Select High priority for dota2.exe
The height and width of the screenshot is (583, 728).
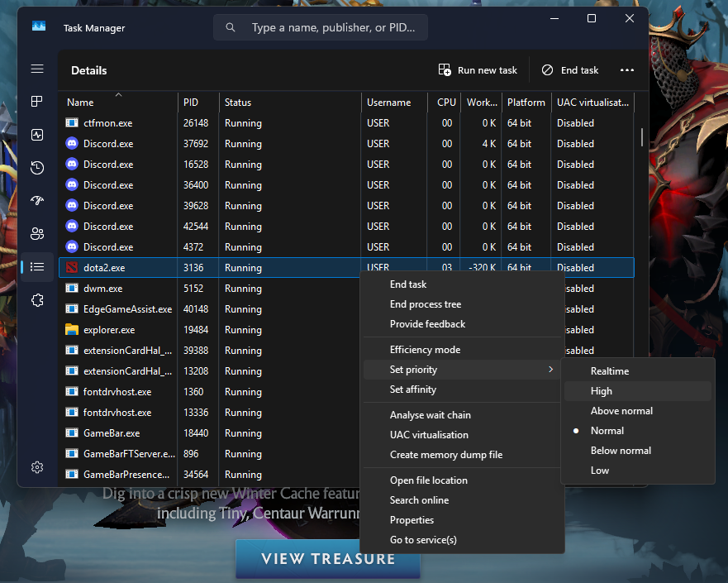coord(601,390)
